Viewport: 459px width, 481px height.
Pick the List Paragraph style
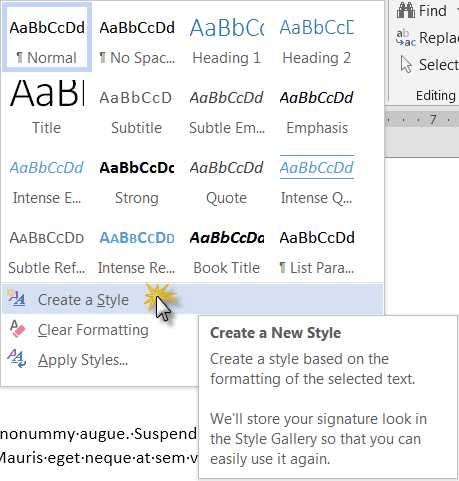point(317,248)
